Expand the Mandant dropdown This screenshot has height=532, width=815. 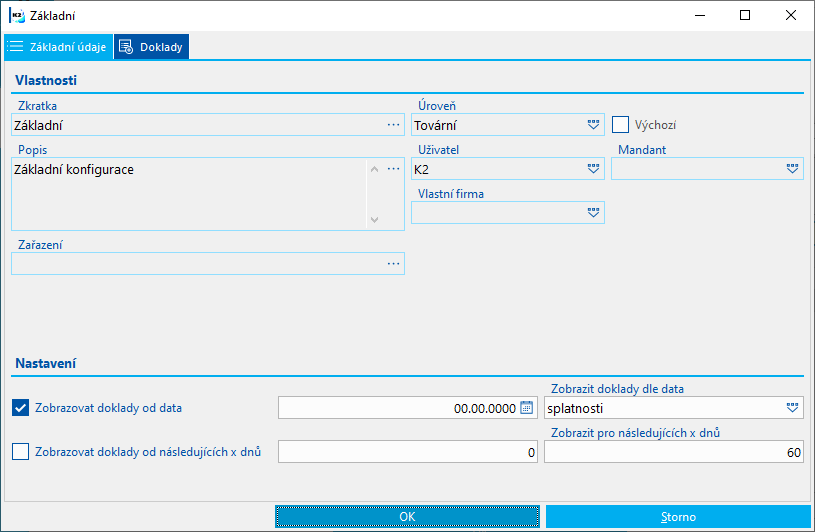792,169
